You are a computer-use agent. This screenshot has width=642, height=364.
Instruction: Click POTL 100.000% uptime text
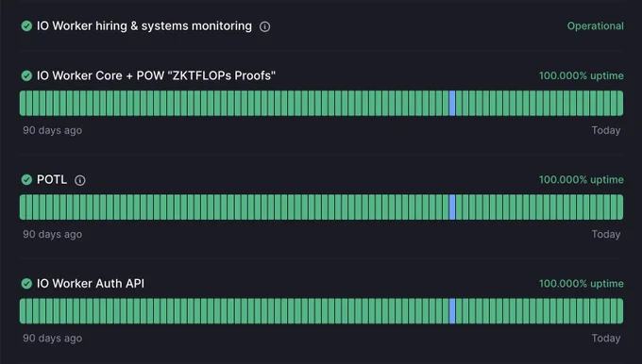582,179
